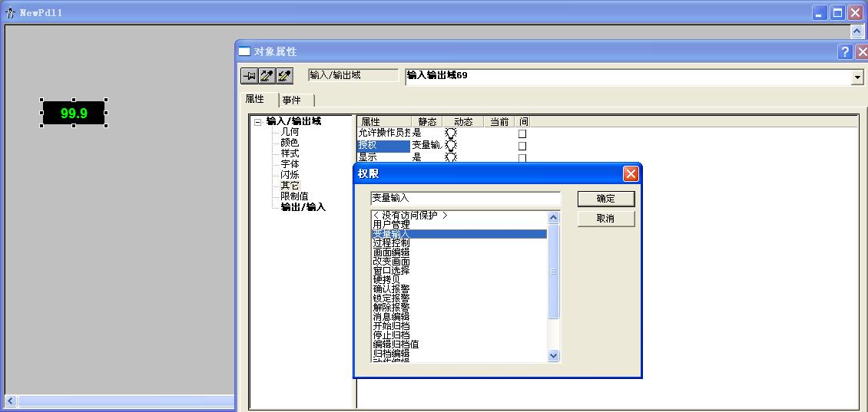
Task: Click the 授权 property row name
Action: (383, 146)
